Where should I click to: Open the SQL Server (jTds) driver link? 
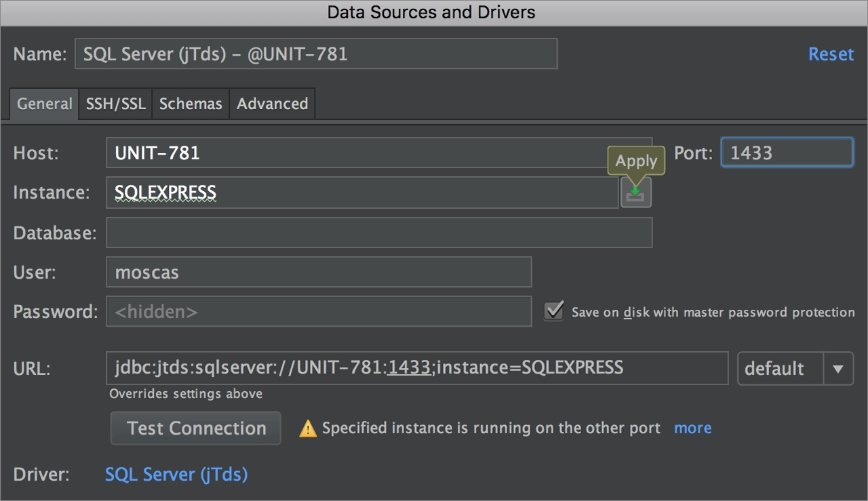176,475
